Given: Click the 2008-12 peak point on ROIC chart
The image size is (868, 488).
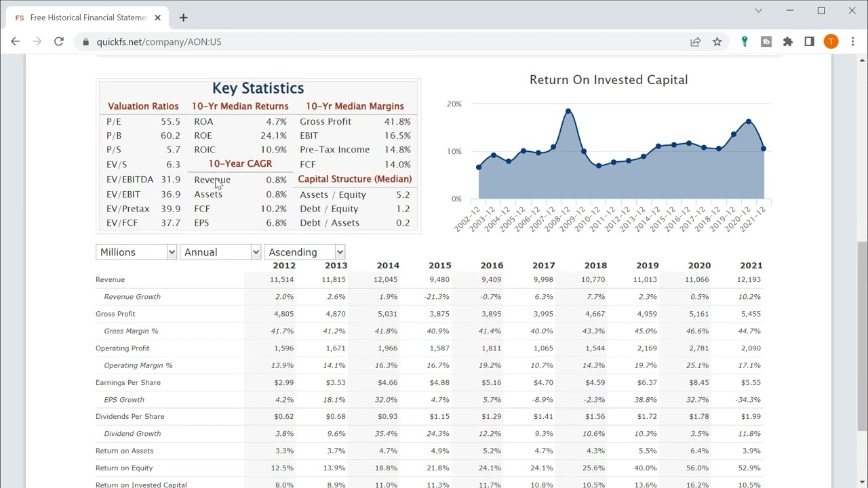Looking at the screenshot, I should [568, 111].
